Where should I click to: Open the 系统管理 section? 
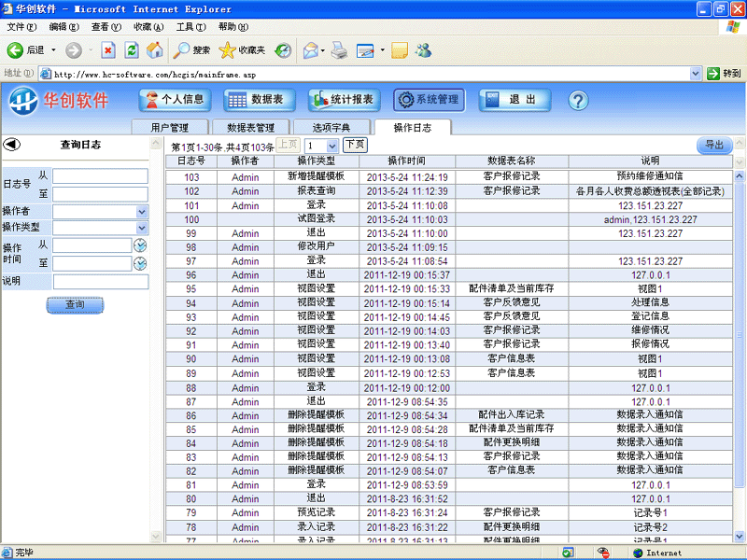pyautogui.click(x=429, y=100)
